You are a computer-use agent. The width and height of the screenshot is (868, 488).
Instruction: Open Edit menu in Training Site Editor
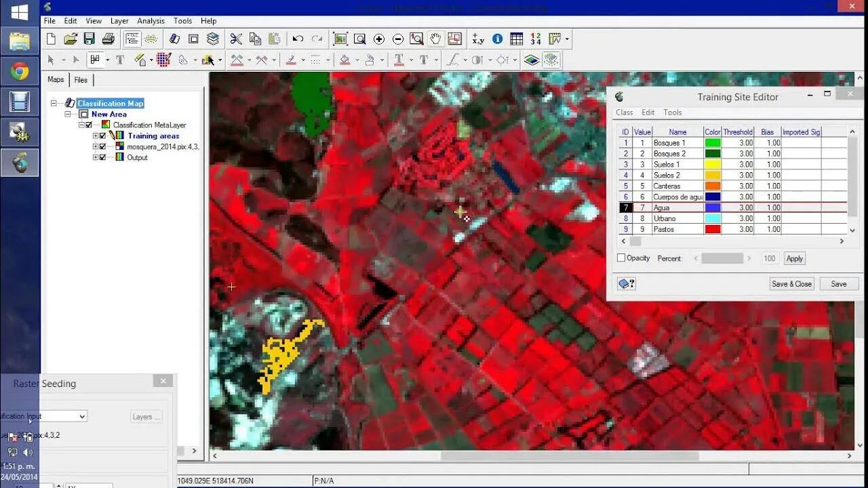pyautogui.click(x=648, y=113)
